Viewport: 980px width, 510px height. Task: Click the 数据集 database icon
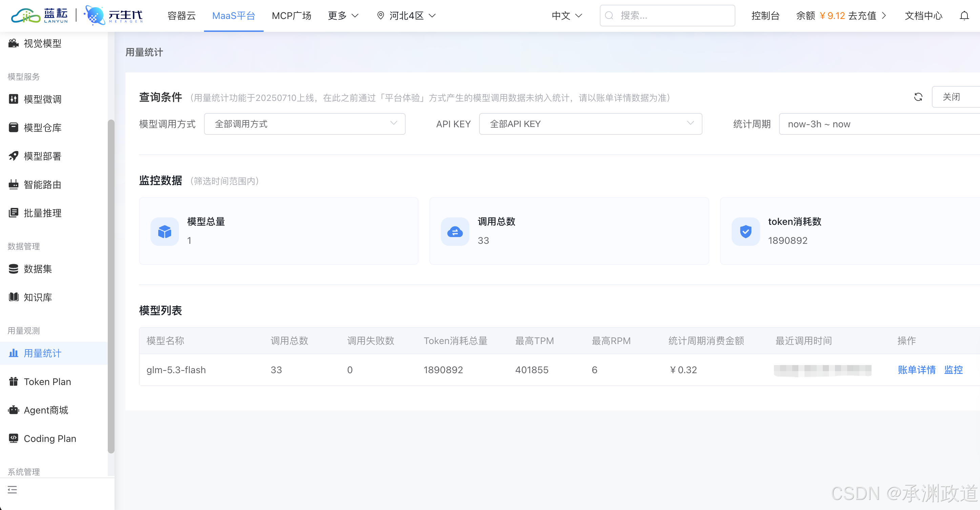[13, 269]
